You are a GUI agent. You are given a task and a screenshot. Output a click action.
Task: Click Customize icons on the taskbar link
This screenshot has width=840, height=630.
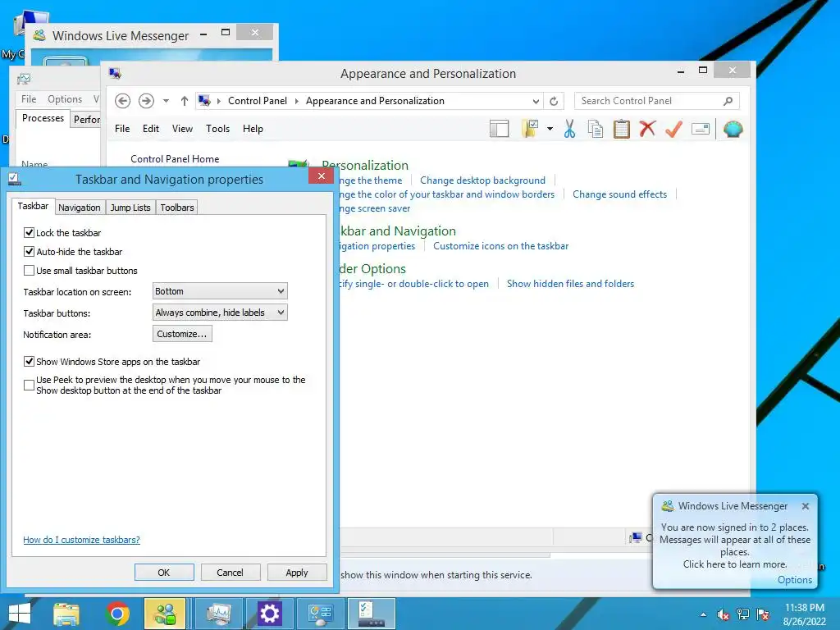(501, 246)
